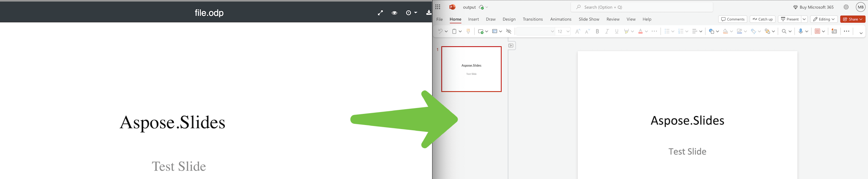Click the Comments button

732,19
